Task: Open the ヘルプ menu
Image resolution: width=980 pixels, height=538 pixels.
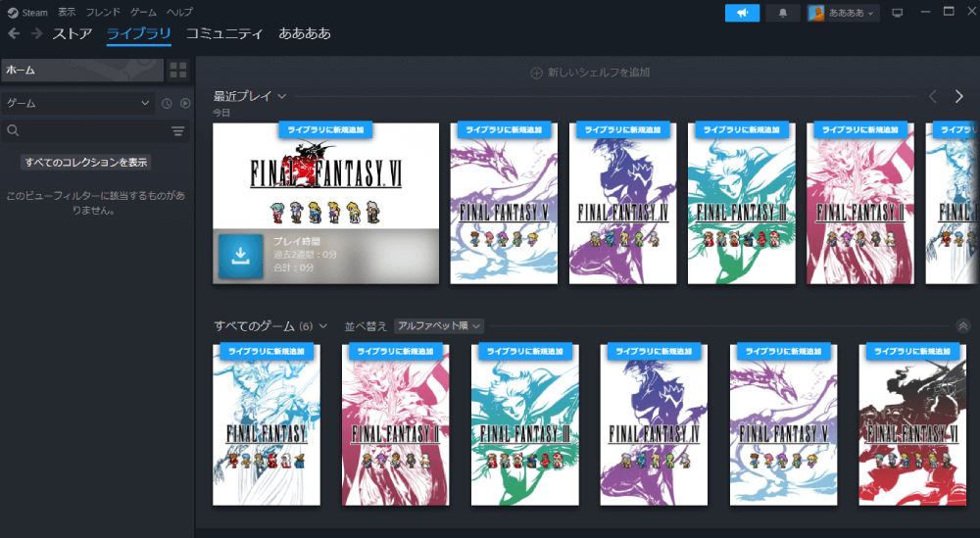Action: tap(180, 12)
